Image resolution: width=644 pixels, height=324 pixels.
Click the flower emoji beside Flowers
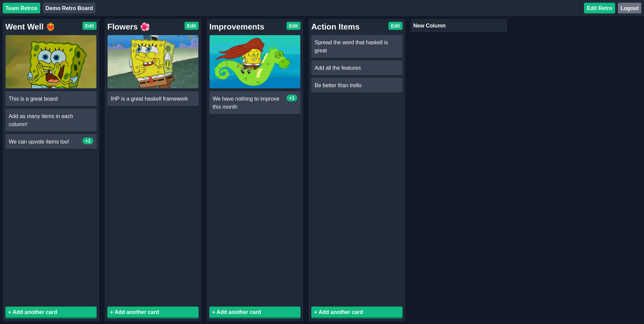pyautogui.click(x=145, y=27)
